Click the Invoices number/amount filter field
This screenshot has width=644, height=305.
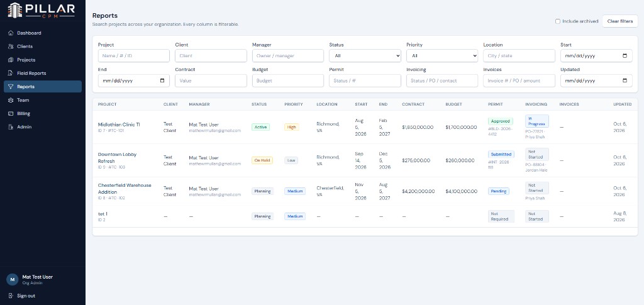[x=519, y=80]
